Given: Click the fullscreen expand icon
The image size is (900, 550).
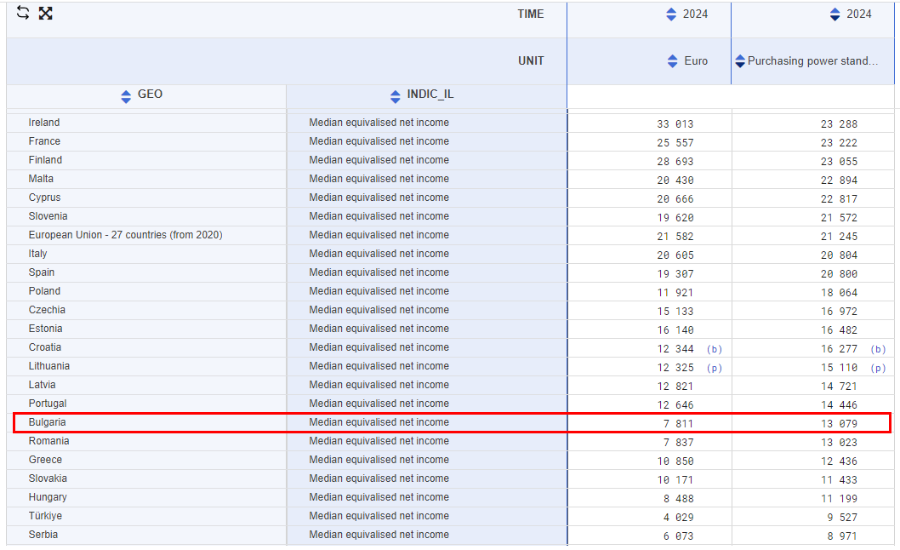Looking at the screenshot, I should click(x=45, y=13).
